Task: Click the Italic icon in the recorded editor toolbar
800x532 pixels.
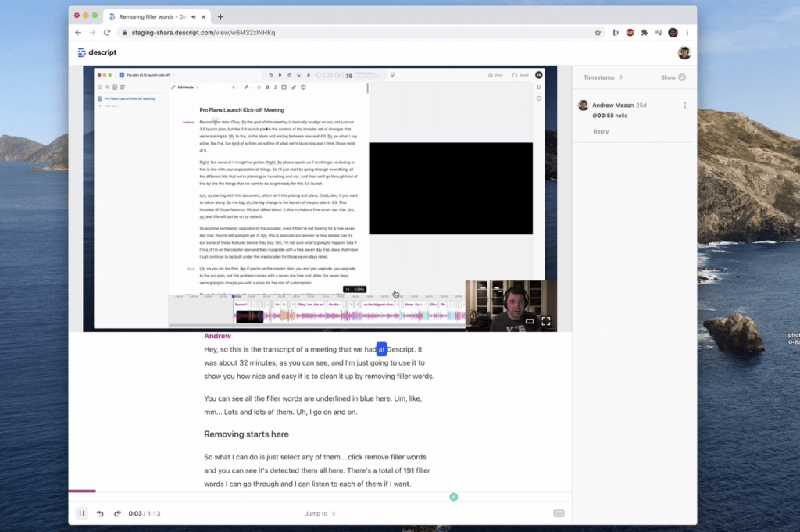Action: (276, 87)
